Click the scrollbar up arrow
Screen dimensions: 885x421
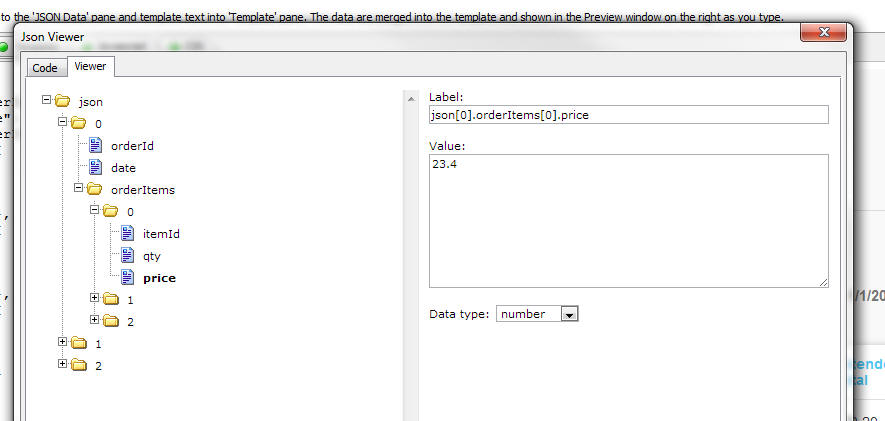click(411, 99)
